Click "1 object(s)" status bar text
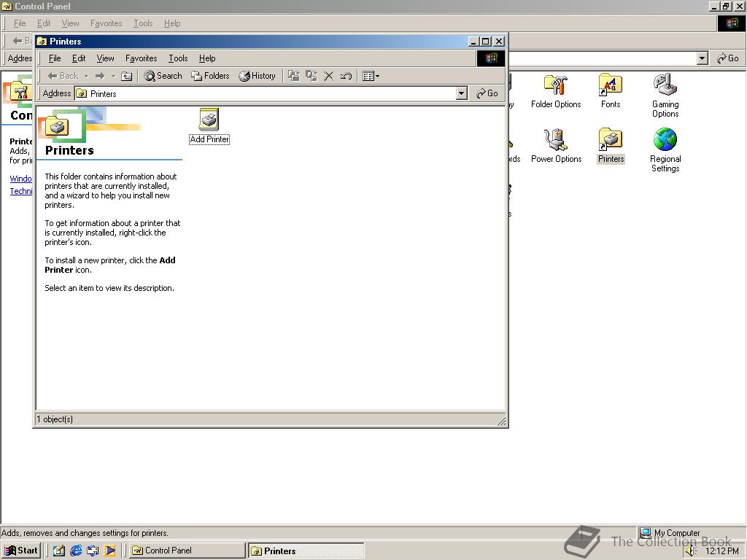Image resolution: width=747 pixels, height=560 pixels. [55, 419]
